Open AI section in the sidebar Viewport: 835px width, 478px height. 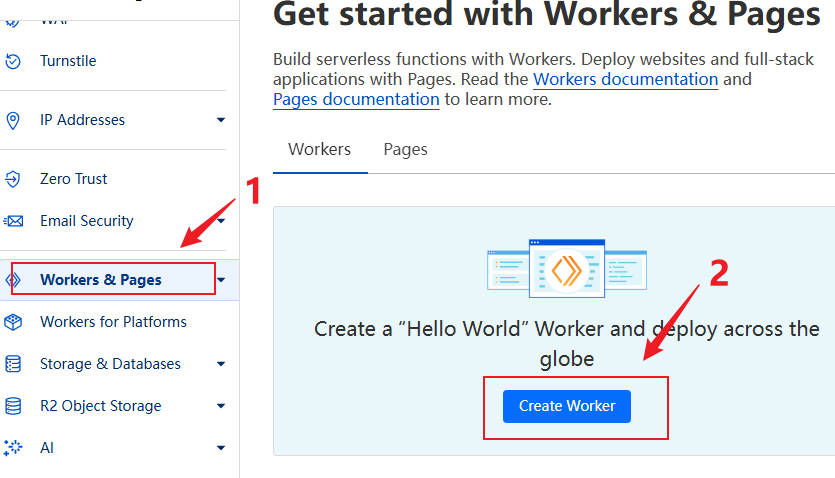[x=47, y=448]
